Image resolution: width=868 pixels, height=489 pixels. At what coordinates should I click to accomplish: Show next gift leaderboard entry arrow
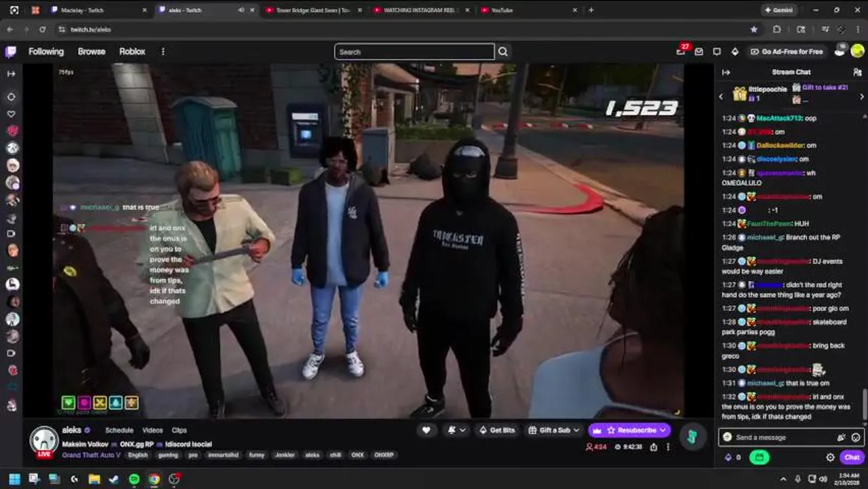(862, 97)
